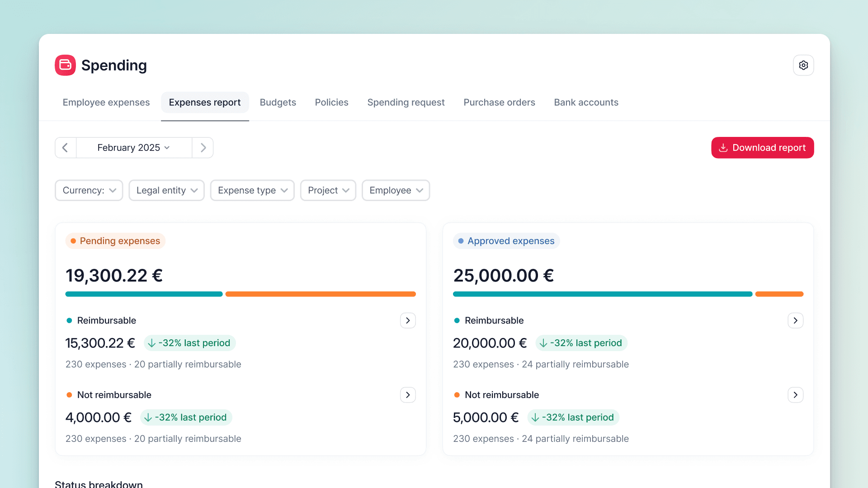This screenshot has width=868, height=488.
Task: Click the Download report button
Action: pyautogui.click(x=762, y=148)
